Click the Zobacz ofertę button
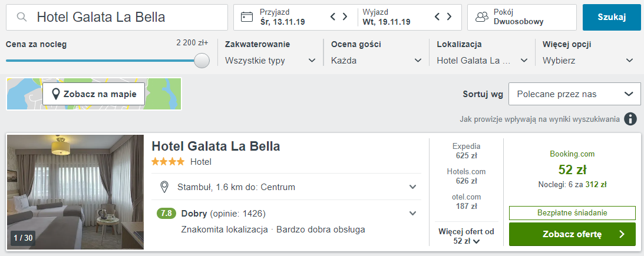Viewport: 644px width, 256px height. point(572,234)
